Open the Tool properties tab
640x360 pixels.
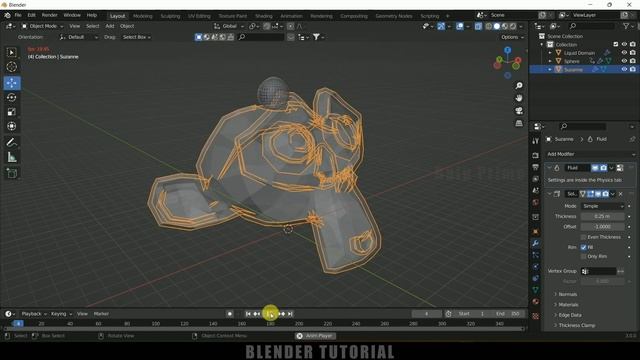[x=536, y=141]
